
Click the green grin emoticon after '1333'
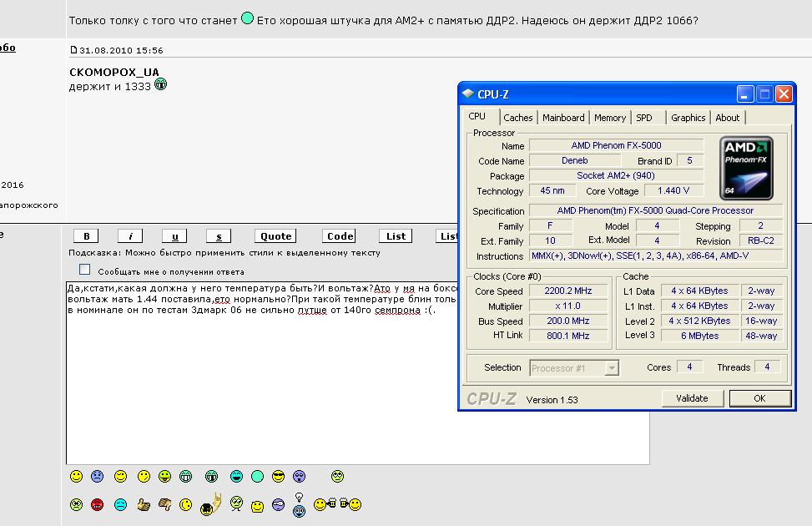coord(160,84)
